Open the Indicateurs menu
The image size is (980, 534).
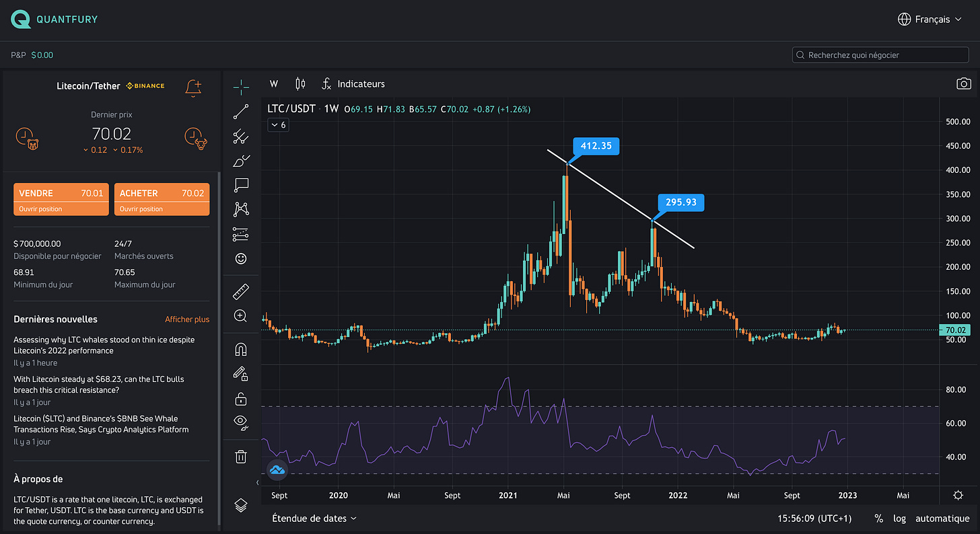[x=353, y=83]
